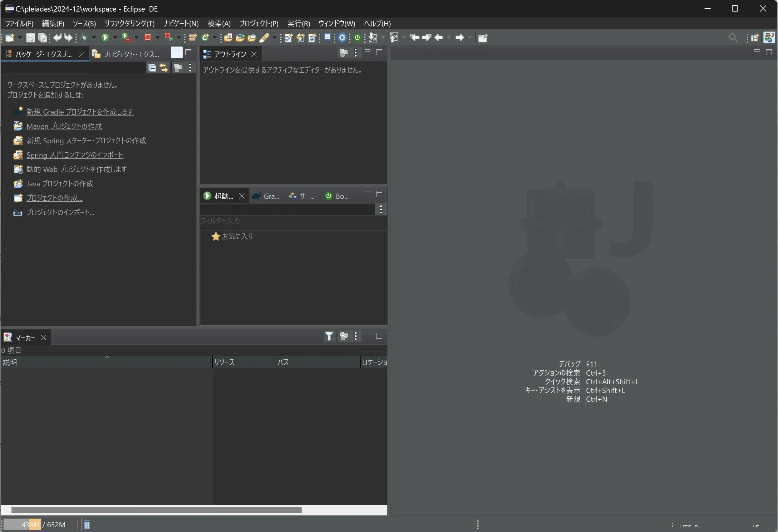Switch to the Boot dashboard tab
The image size is (778, 532).
click(x=338, y=196)
